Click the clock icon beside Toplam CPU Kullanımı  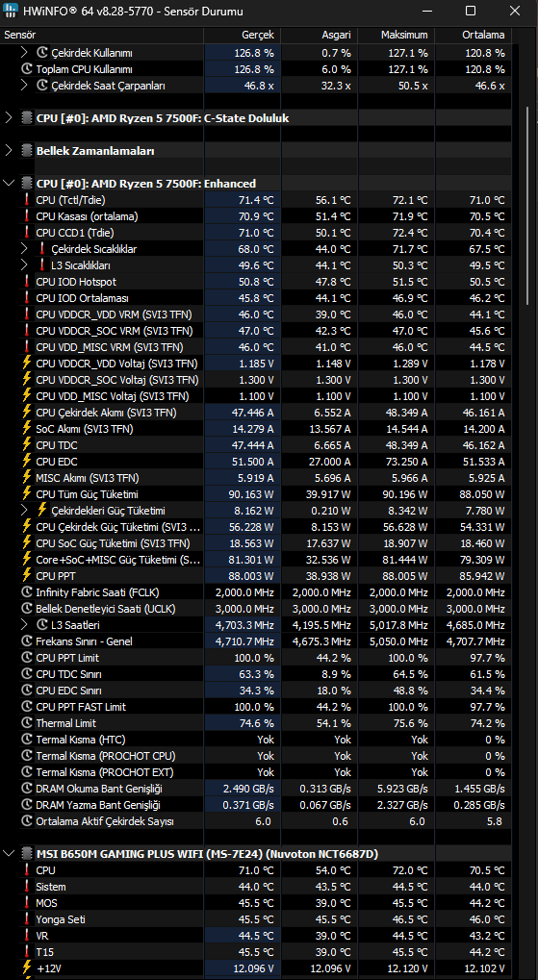[27, 69]
